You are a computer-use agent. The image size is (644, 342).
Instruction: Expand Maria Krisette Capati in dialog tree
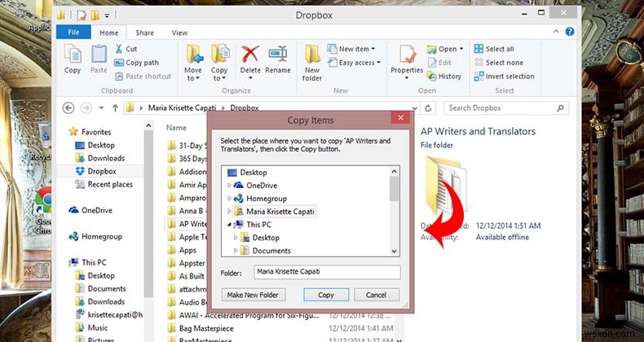(x=229, y=212)
